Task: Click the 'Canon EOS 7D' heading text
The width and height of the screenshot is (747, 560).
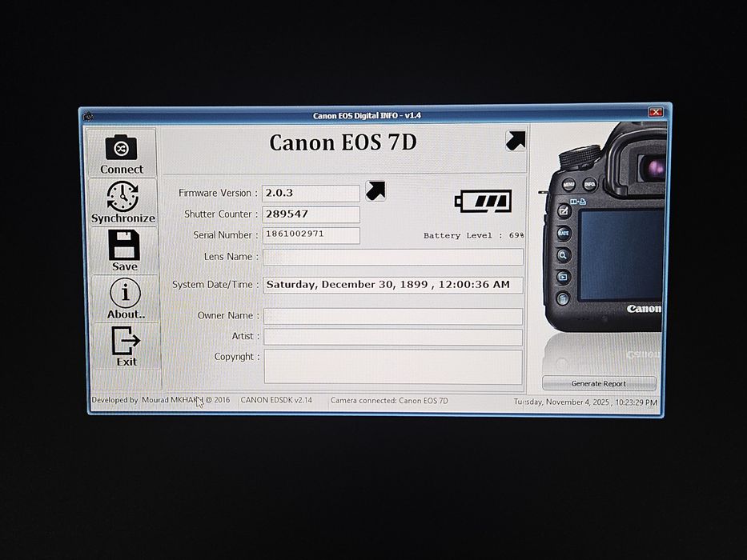Action: [343, 142]
